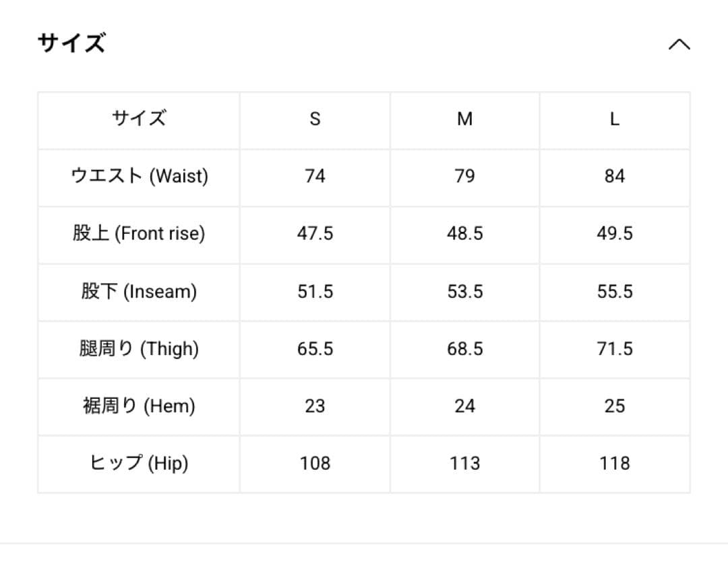Select the M column header

pos(464,119)
